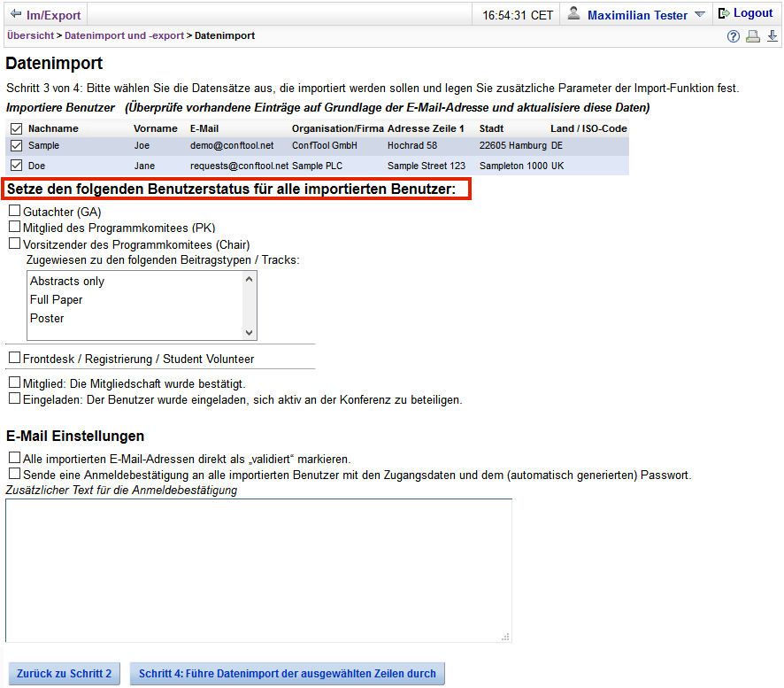Enable Mitglied des Programmkomitees (PK) checkbox

[x=15, y=227]
